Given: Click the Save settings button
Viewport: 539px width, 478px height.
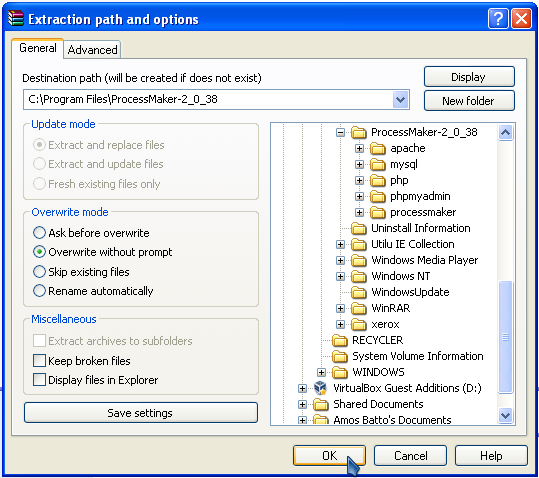Looking at the screenshot, I should click(x=141, y=413).
